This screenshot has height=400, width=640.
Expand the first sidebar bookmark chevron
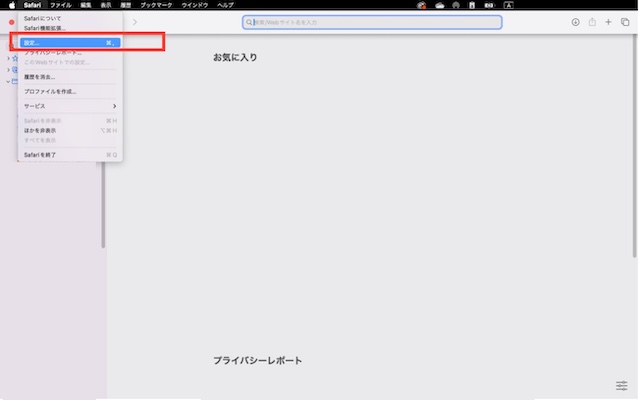coord(8,58)
